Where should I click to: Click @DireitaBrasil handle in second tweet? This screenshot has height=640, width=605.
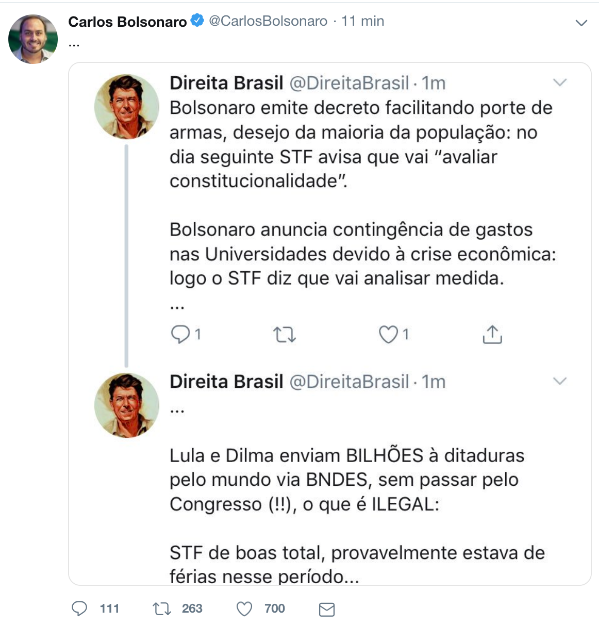coord(350,381)
